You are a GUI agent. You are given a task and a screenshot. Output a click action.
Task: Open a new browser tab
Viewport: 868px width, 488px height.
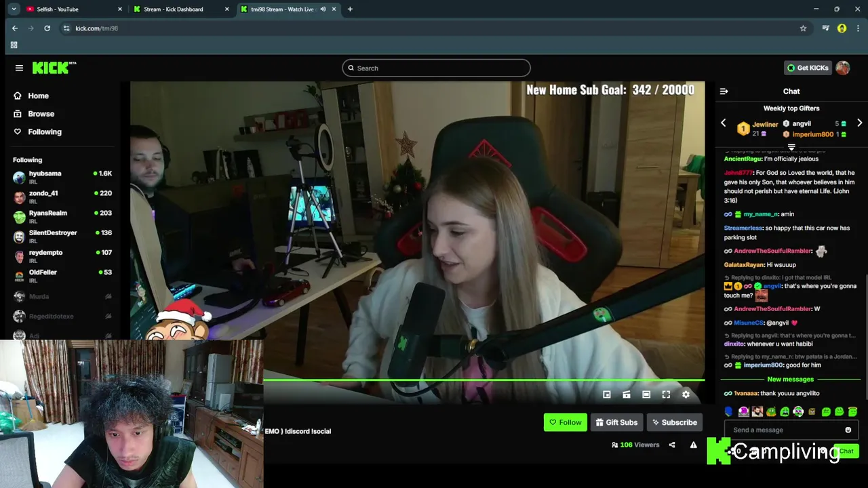click(350, 9)
